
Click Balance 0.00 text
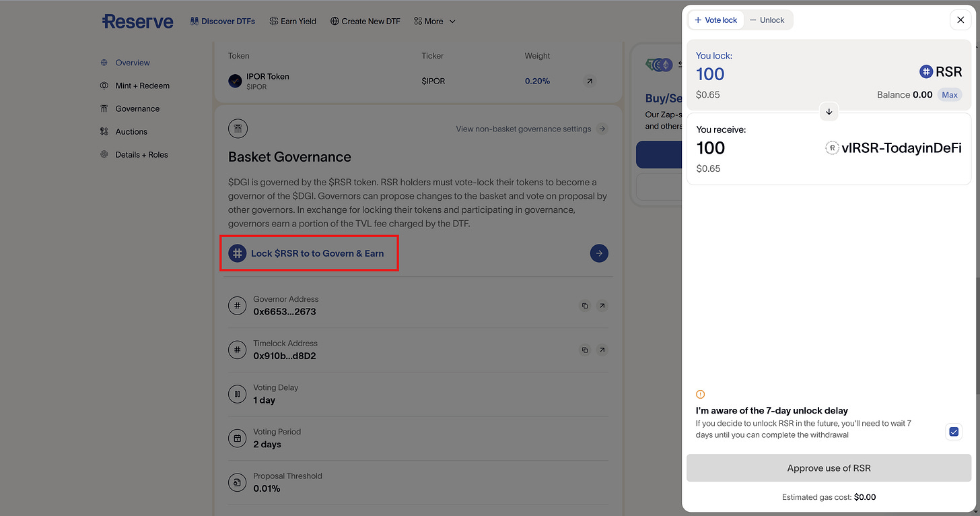point(905,95)
